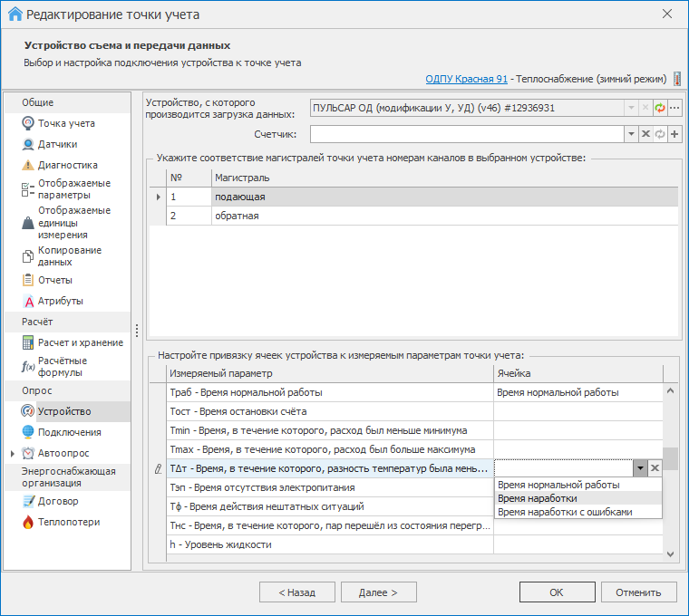Click the green refresh device icon
689x616 pixels.
pyautogui.click(x=660, y=108)
